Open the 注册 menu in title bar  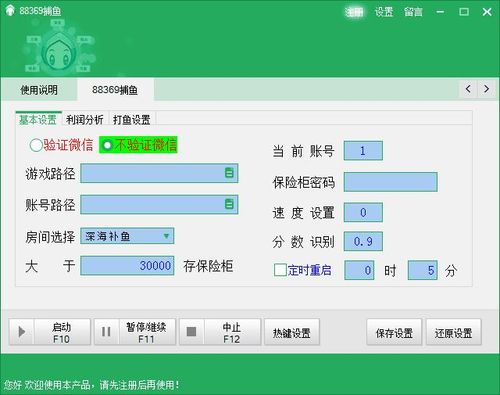tap(354, 12)
